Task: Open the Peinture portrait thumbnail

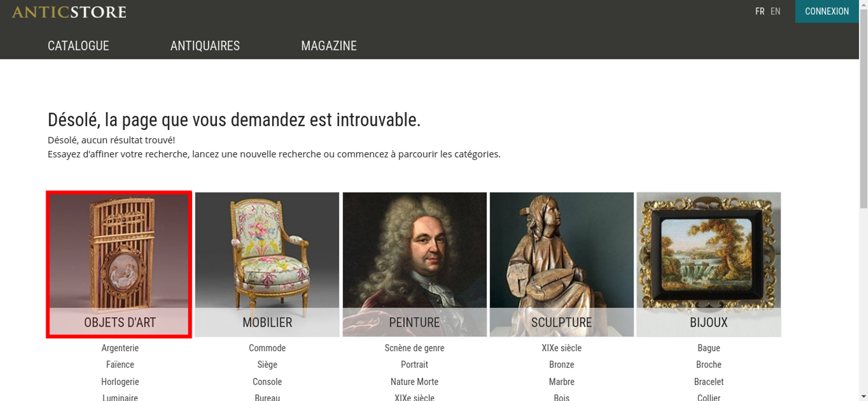Action: click(x=414, y=265)
